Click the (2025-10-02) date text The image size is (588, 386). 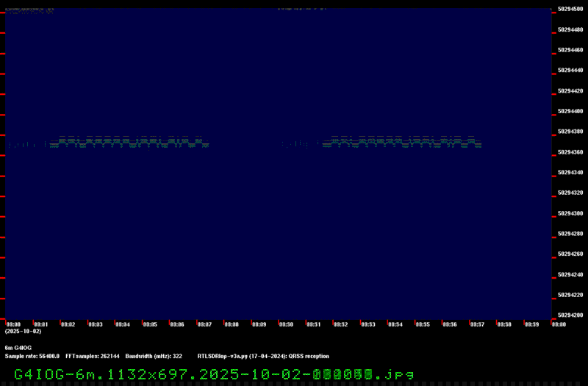(x=24, y=332)
